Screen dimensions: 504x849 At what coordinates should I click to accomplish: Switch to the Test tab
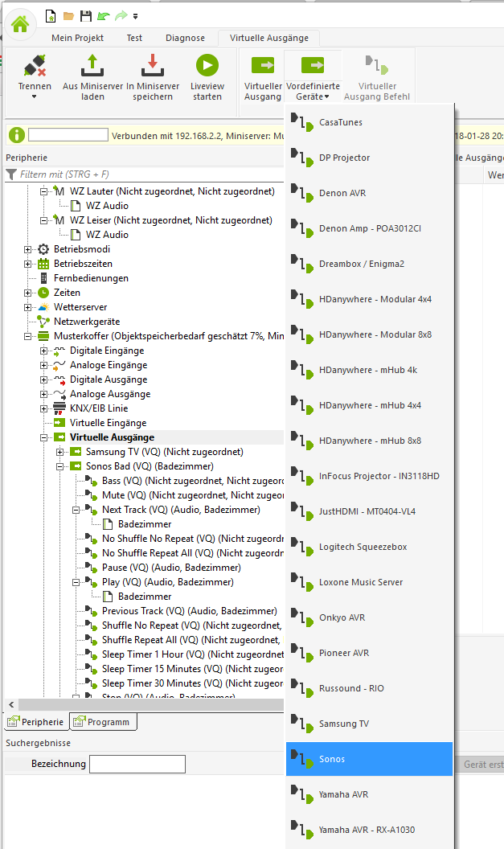point(134,38)
